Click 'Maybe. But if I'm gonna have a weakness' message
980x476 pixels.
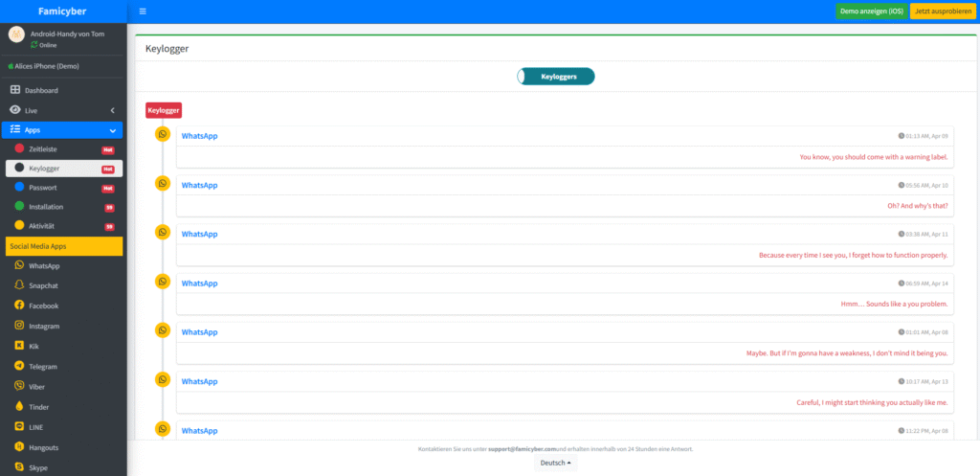coord(848,353)
